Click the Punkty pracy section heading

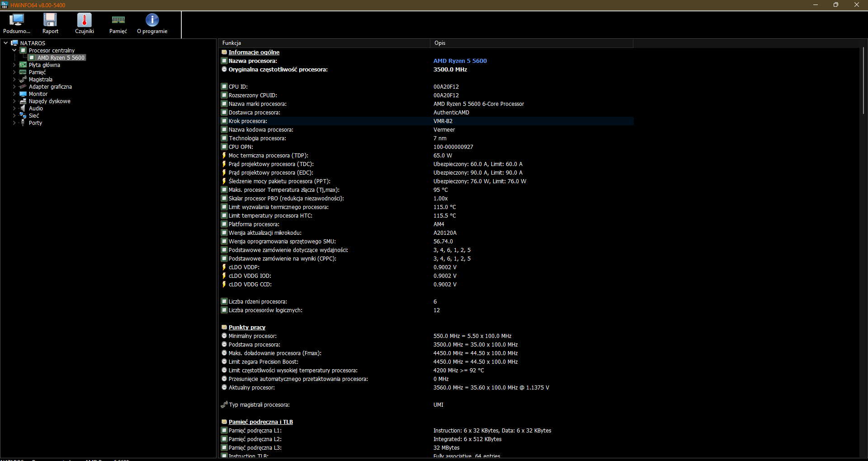[x=247, y=327]
